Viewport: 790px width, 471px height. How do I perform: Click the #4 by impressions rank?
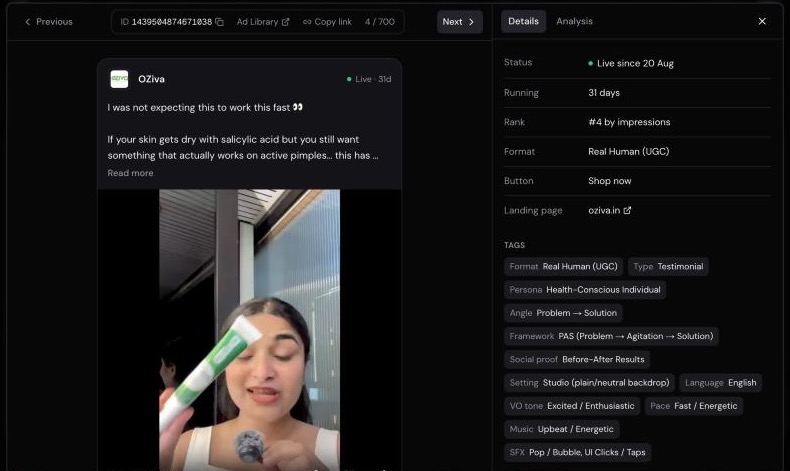(629, 122)
